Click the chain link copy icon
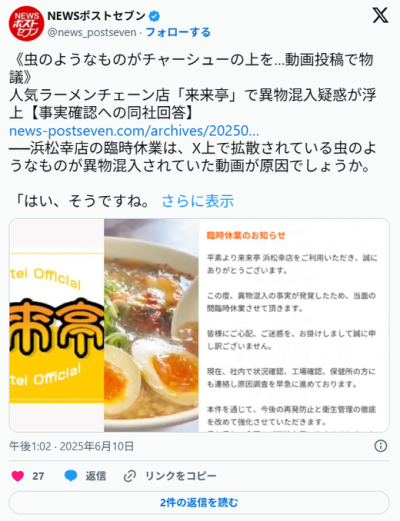This screenshot has width=400, height=521. pos(129,476)
